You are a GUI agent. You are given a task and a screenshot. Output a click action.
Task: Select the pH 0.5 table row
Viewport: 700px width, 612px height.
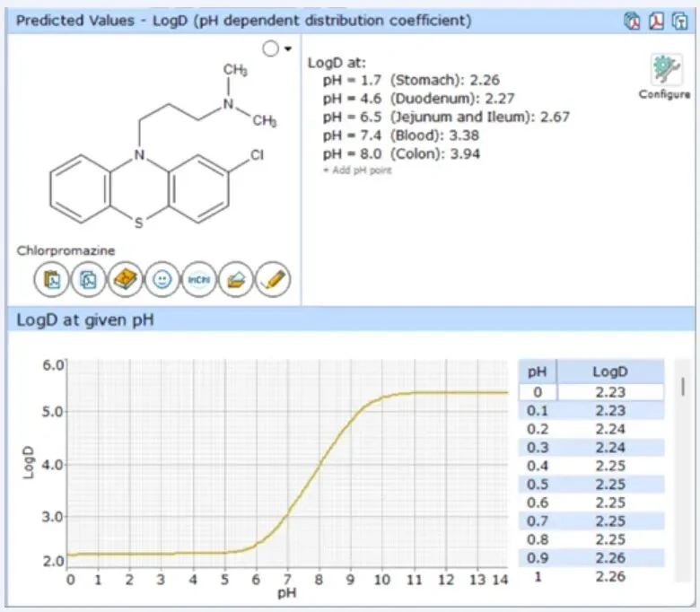click(591, 485)
